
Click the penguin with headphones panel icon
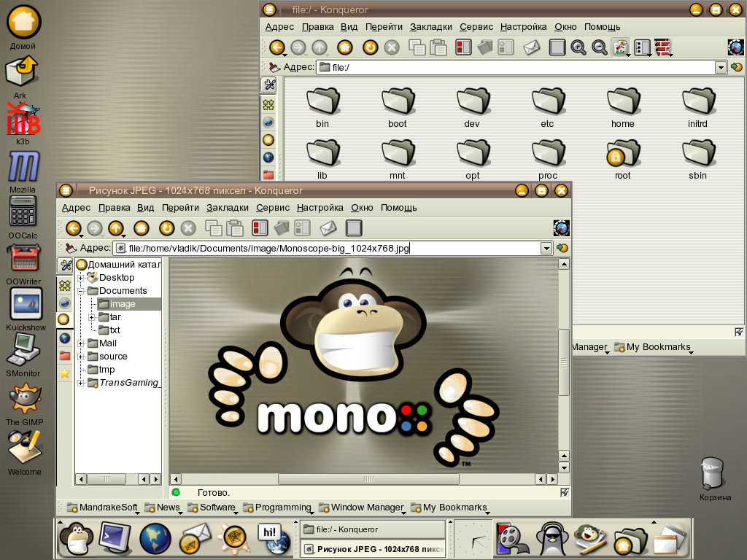[x=552, y=539]
